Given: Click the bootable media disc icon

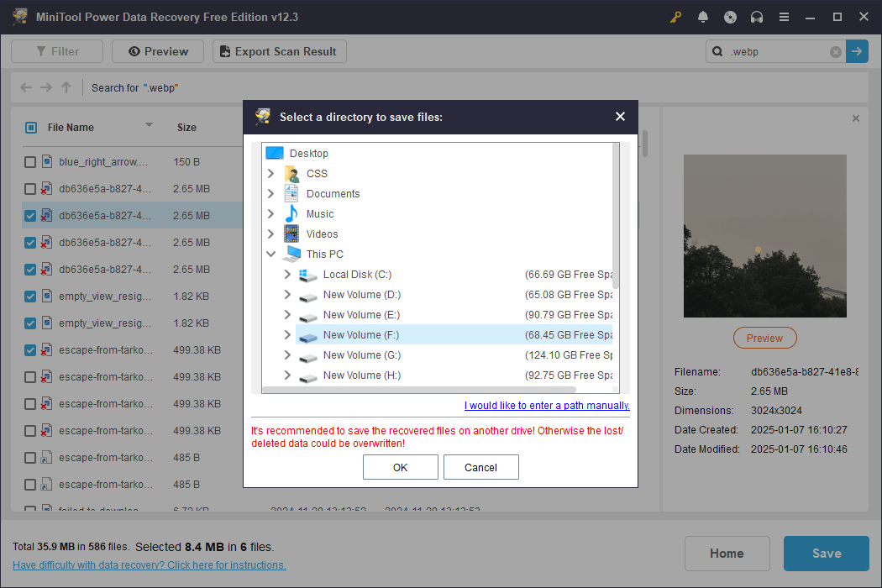Looking at the screenshot, I should (x=730, y=17).
